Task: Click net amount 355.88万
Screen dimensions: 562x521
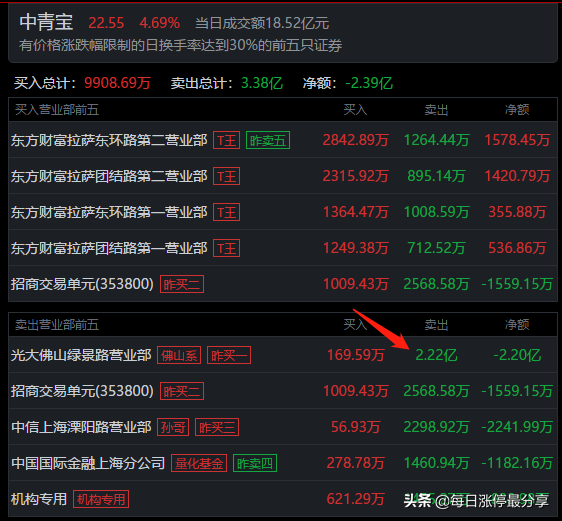Action: tap(517, 212)
